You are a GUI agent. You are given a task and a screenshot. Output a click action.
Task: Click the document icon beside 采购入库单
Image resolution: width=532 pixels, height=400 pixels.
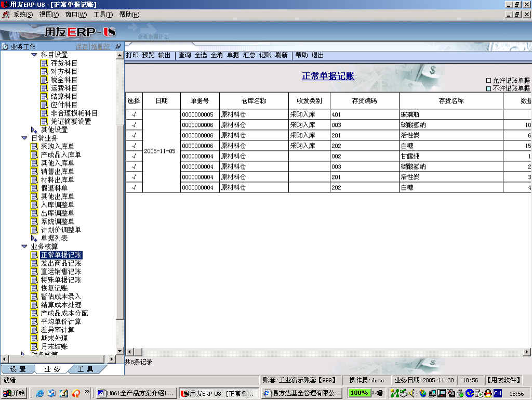[x=35, y=147]
